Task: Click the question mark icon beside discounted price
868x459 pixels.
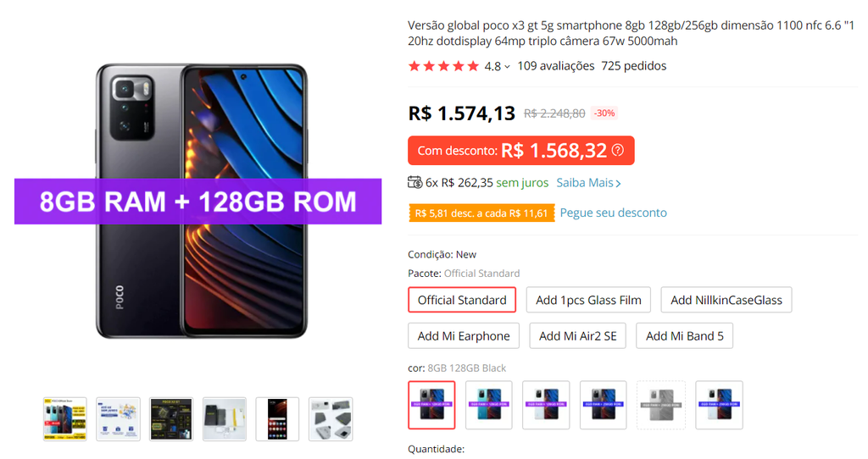Action: pyautogui.click(x=618, y=151)
